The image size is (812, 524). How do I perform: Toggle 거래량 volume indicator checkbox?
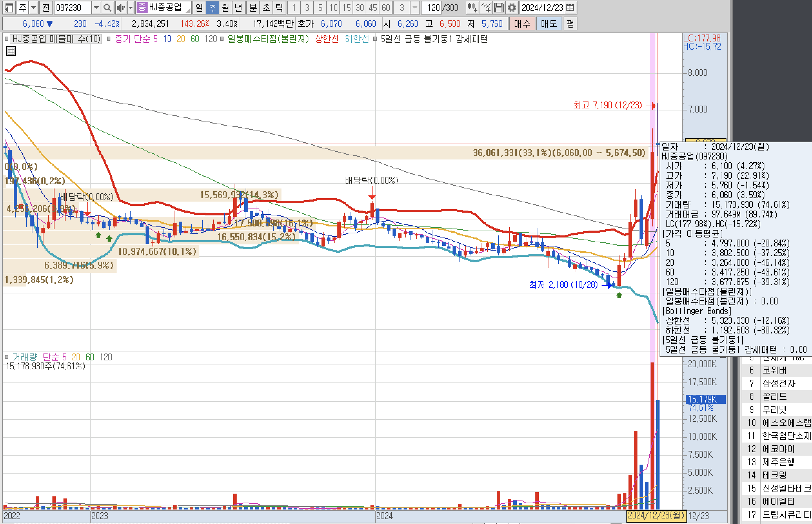pyautogui.click(x=7, y=357)
